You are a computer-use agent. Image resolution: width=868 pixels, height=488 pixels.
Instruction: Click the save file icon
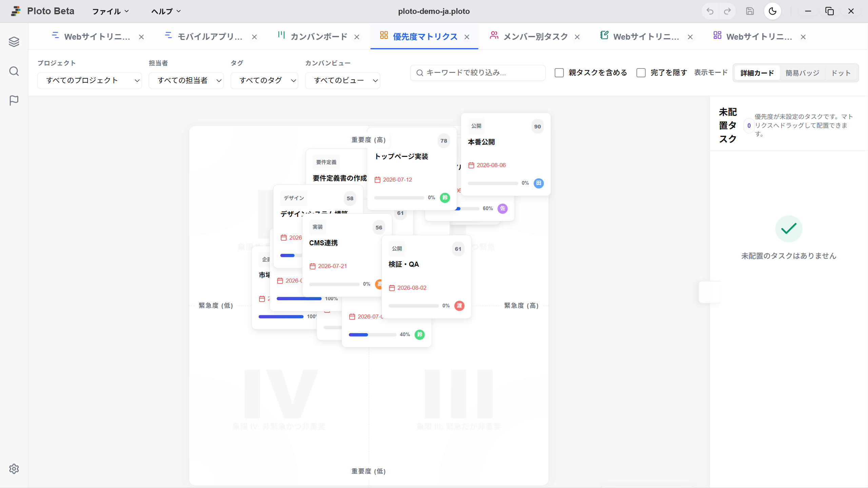(750, 11)
